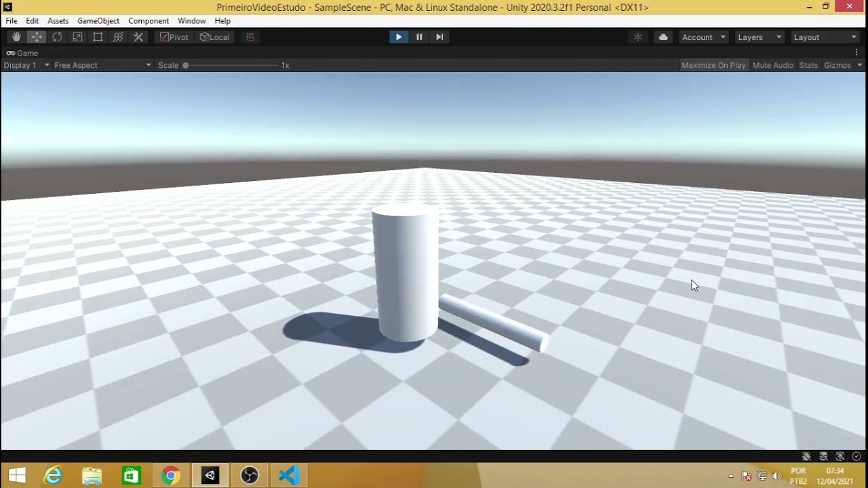Select the Game tab
This screenshot has height=488, width=868.
coord(22,53)
